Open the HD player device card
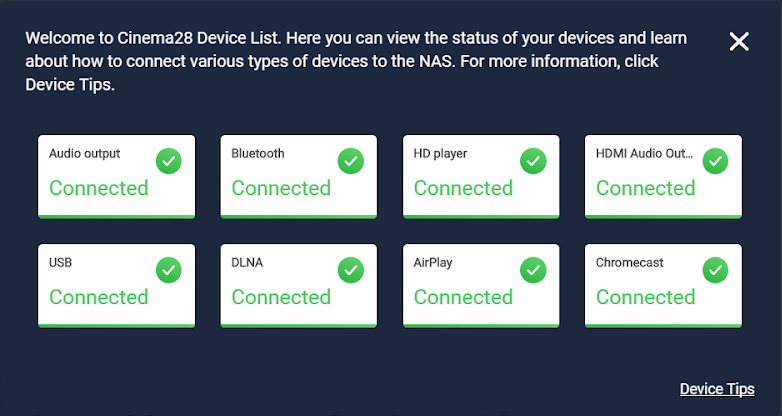Image resolution: width=782 pixels, height=416 pixels. (x=471, y=176)
